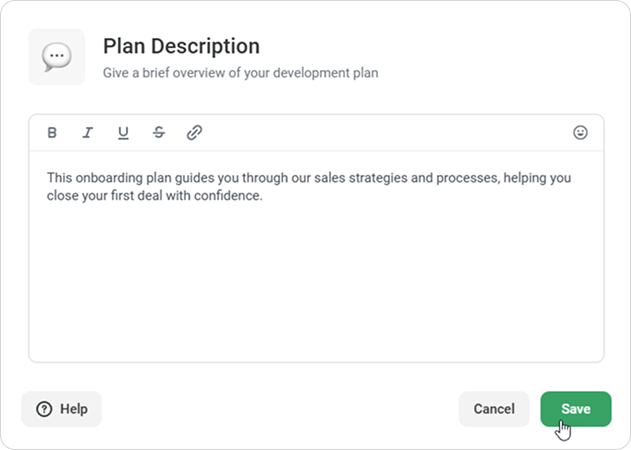Open the emoji picker smiley icon
The image size is (631, 450).
coord(580,132)
